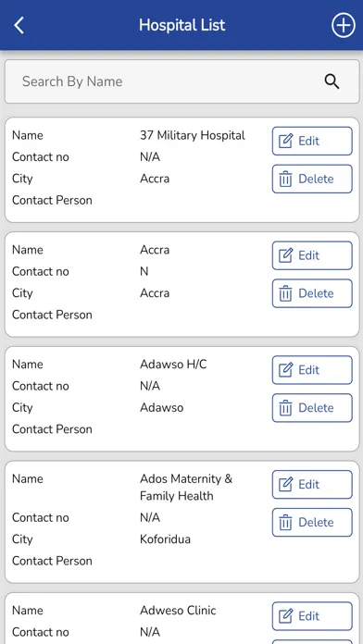363x644 pixels.
Task: Delete 37 Military Hospital entry
Action: coord(312,179)
